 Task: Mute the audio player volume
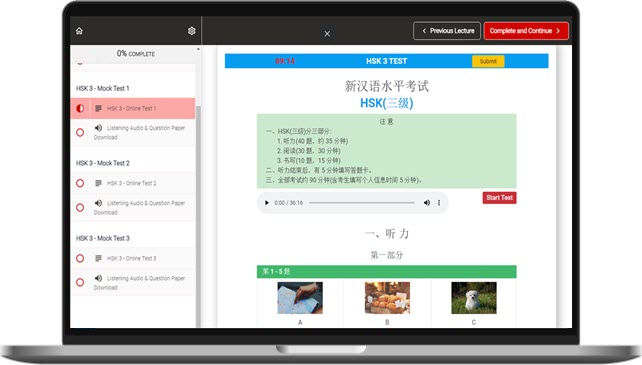click(x=427, y=203)
